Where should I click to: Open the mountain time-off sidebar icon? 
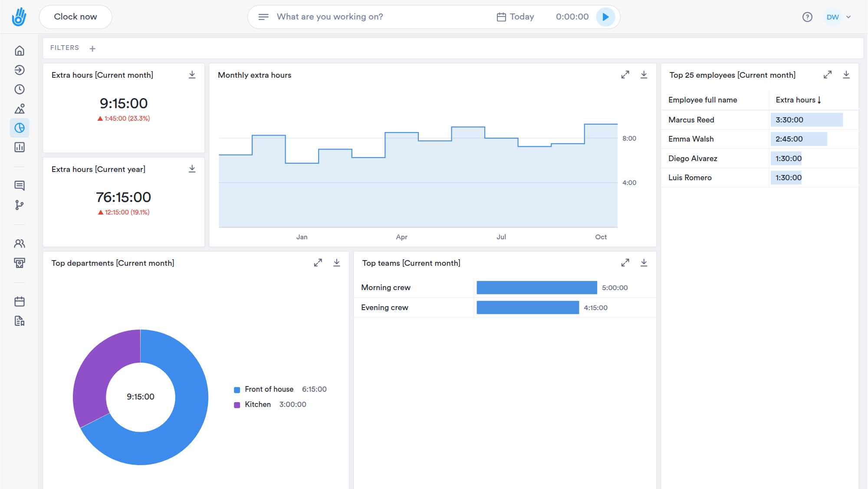[20, 109]
